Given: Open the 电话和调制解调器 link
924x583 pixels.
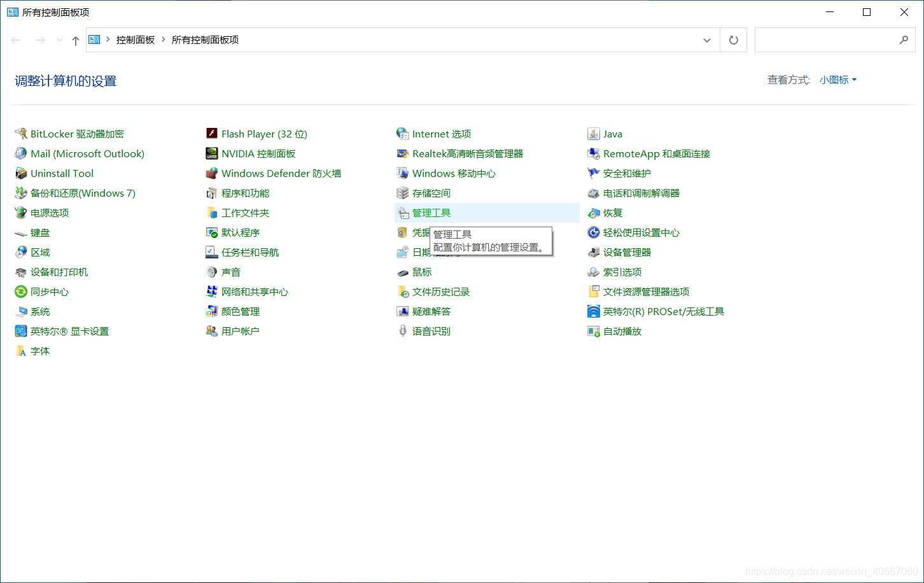Looking at the screenshot, I should pos(641,193).
